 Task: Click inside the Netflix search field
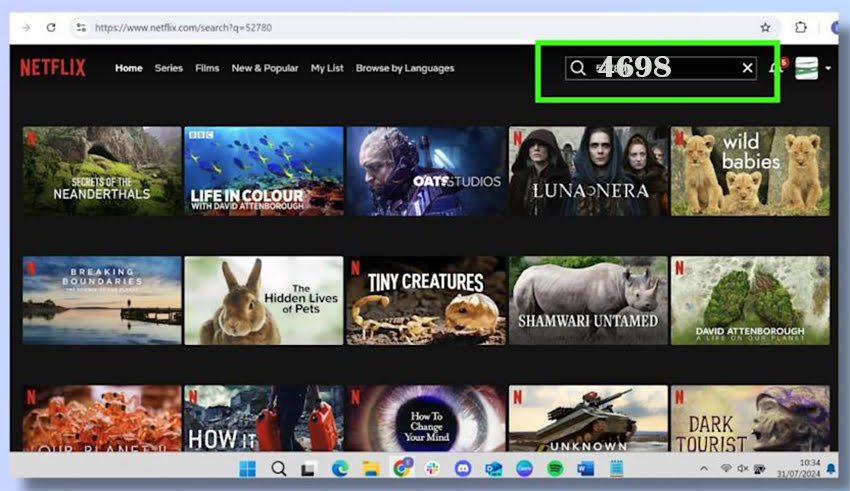[661, 68]
